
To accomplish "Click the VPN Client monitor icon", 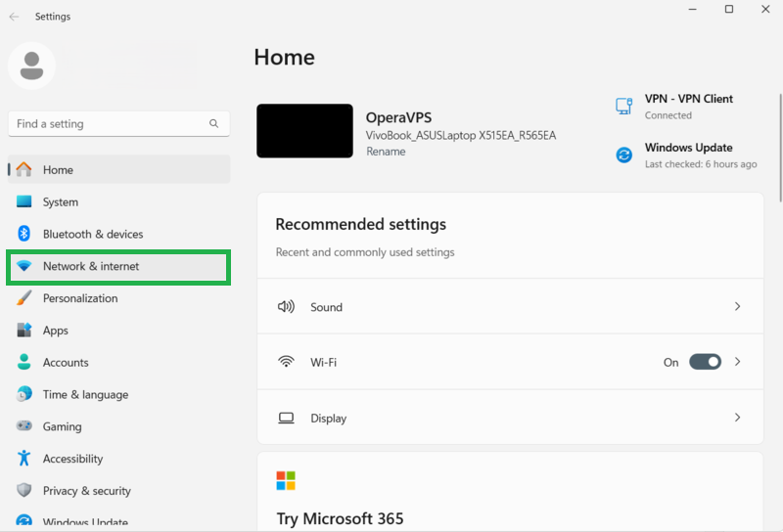I will click(623, 106).
